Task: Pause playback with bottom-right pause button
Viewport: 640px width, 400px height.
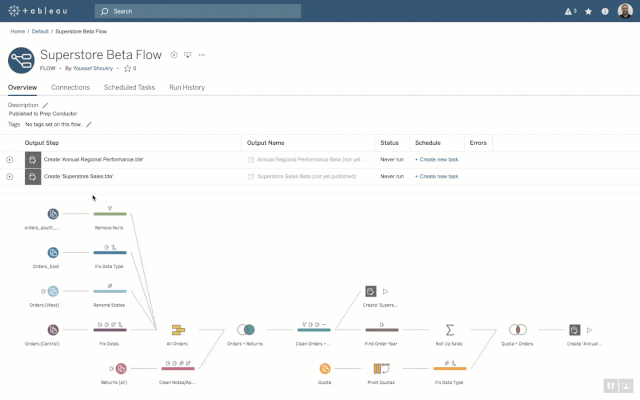Action: (x=611, y=385)
